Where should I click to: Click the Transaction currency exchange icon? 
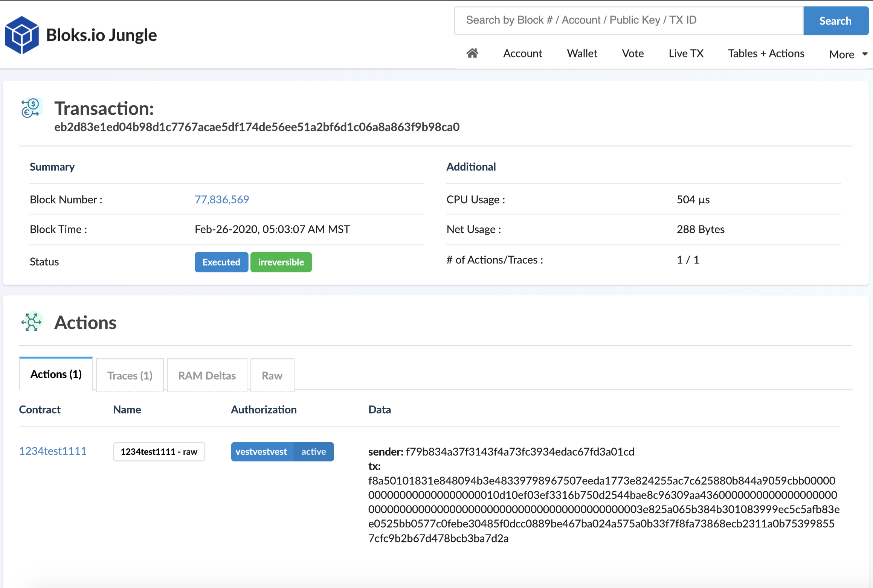point(31,108)
